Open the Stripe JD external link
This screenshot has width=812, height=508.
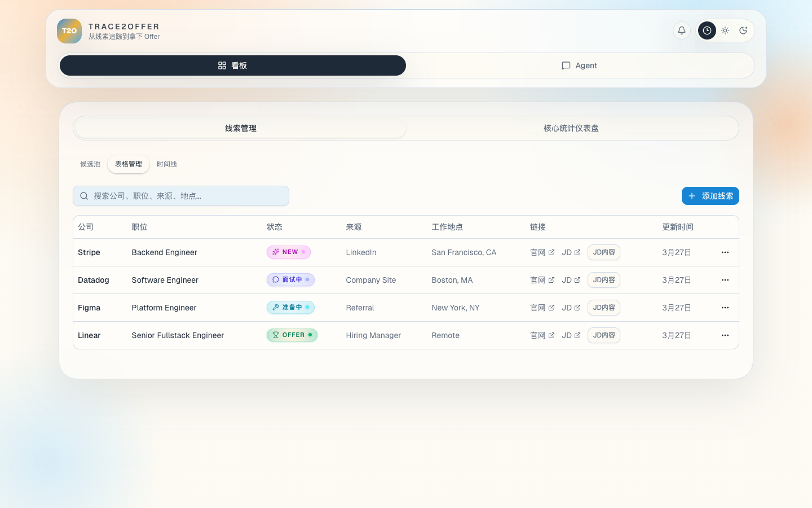[x=571, y=252]
